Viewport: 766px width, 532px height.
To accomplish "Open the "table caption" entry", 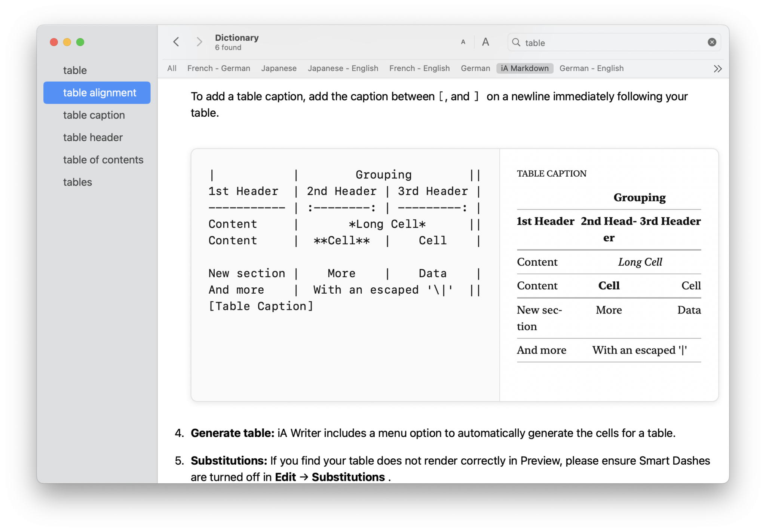I will click(94, 115).
